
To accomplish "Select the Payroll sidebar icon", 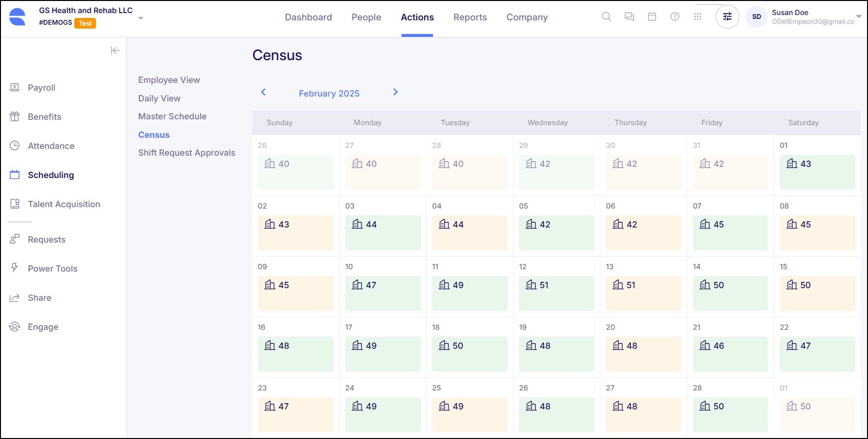I will [14, 87].
